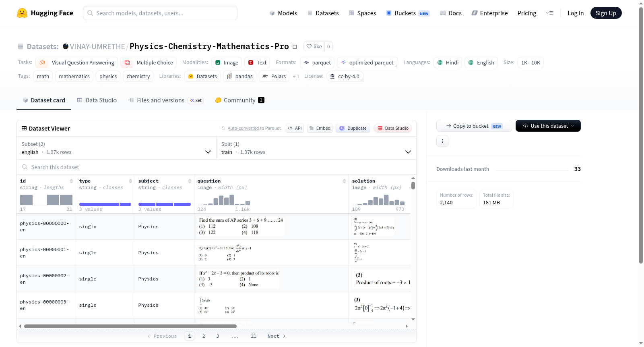
Task: Open the VINAY-UMRETHE profile link
Action: [x=97, y=46]
